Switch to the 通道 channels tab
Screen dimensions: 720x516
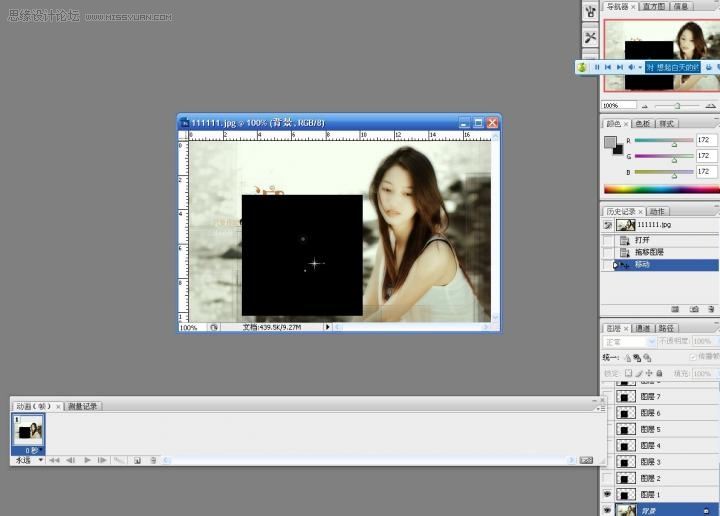pyautogui.click(x=643, y=328)
